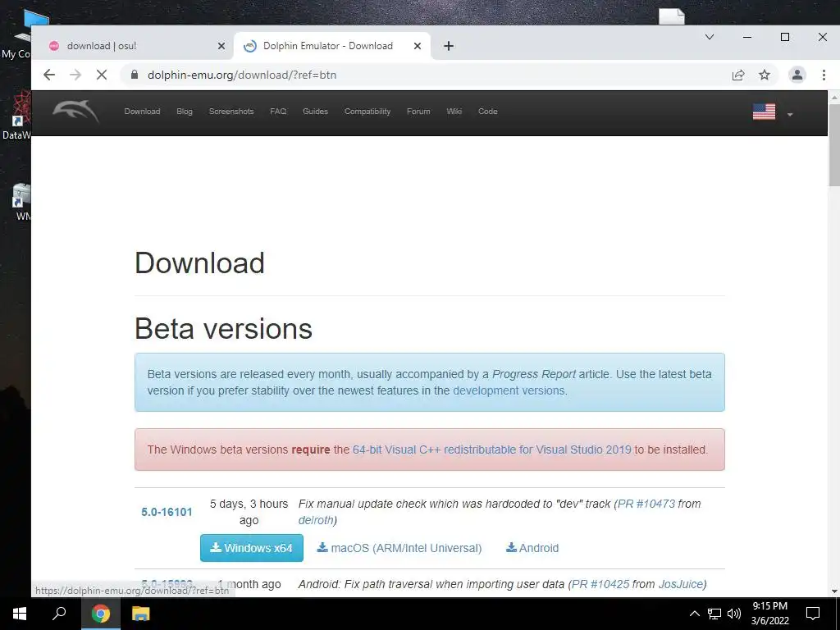Image resolution: width=840 pixels, height=630 pixels.
Task: Open Compatibility in site navigation
Action: pos(367,112)
